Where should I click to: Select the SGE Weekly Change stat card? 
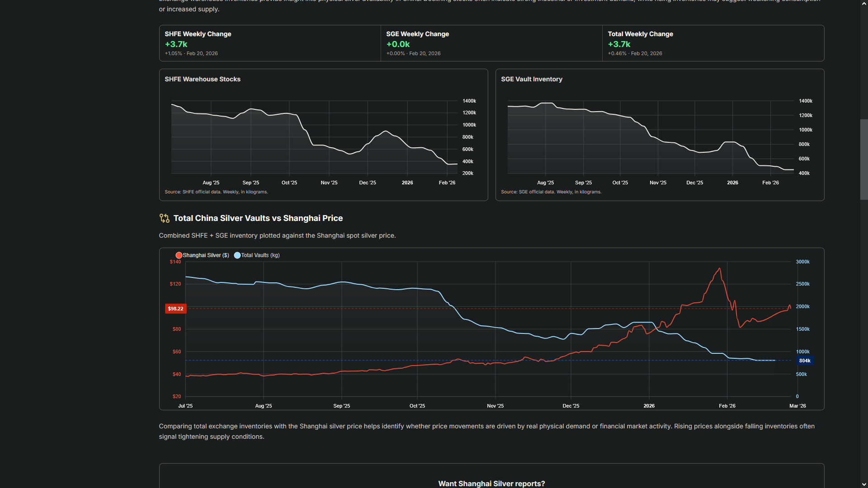tap(491, 43)
